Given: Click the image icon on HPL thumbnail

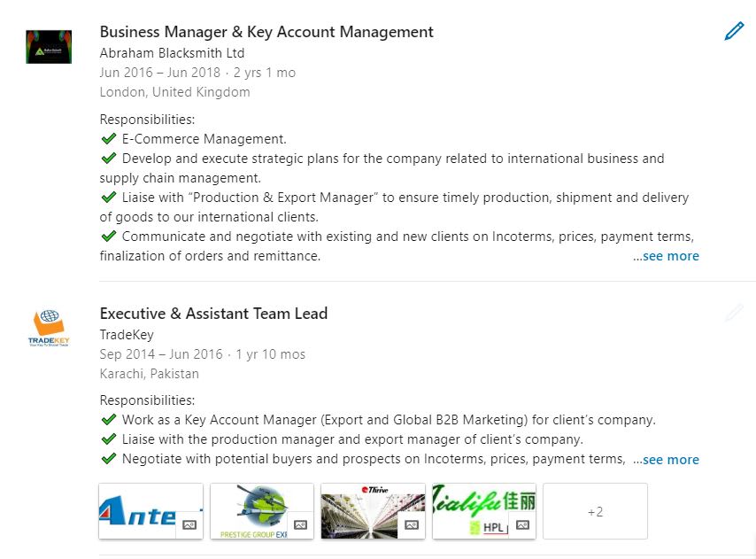Looking at the screenshot, I should 522,525.
